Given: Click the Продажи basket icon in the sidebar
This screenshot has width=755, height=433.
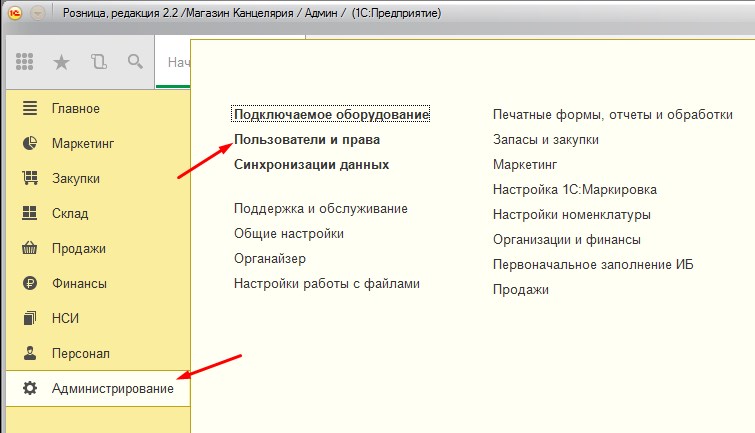Looking at the screenshot, I should [x=30, y=248].
